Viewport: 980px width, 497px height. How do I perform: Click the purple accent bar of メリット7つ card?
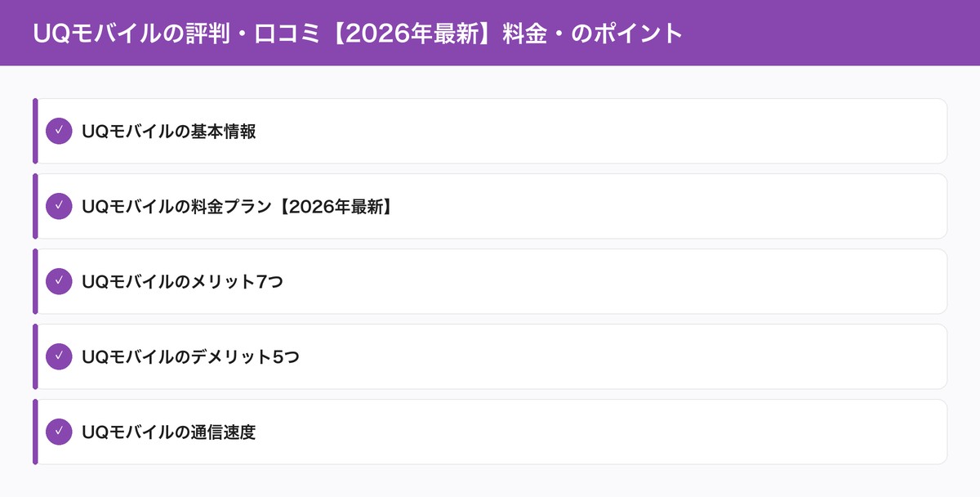tap(35, 281)
